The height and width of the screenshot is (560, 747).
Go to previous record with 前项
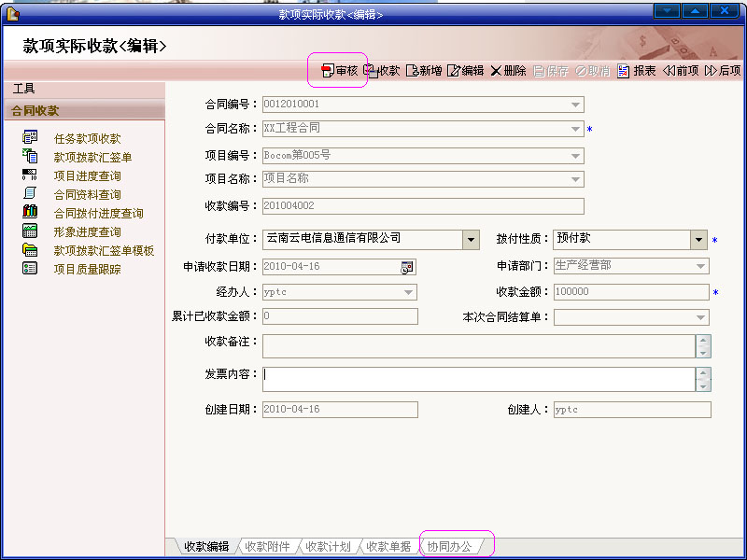click(681, 71)
